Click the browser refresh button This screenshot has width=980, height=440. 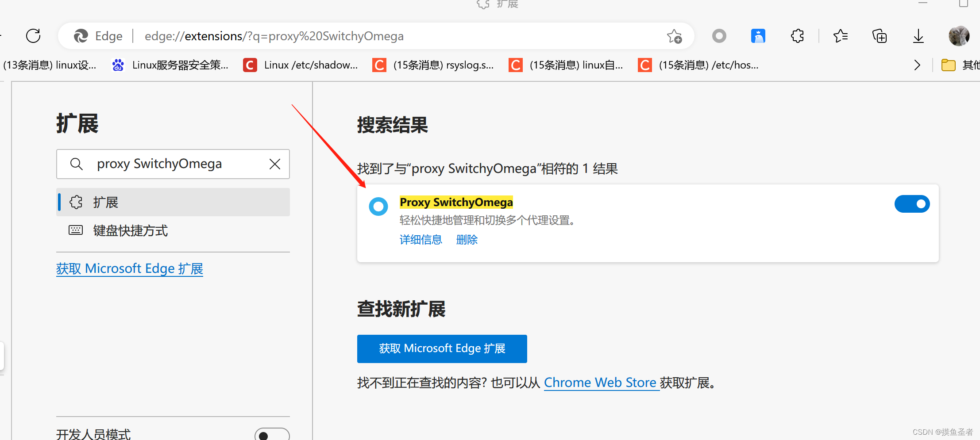click(33, 36)
